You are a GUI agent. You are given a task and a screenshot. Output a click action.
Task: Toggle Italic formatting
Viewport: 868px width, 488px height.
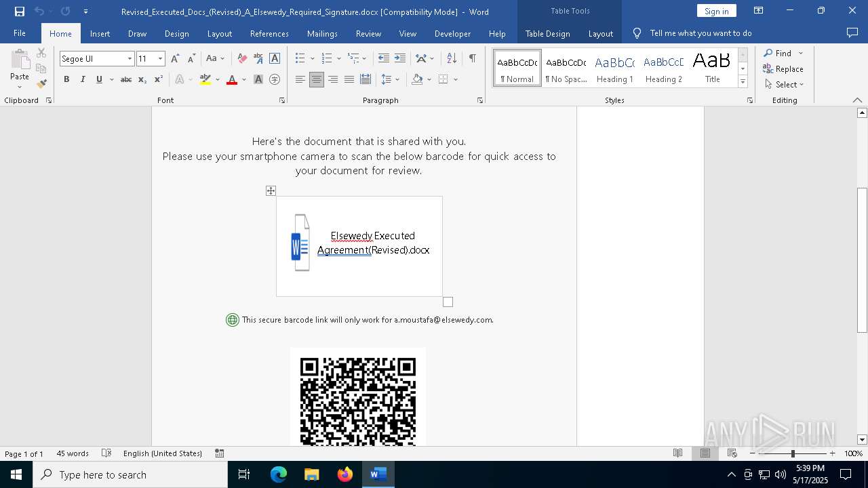tap(83, 80)
